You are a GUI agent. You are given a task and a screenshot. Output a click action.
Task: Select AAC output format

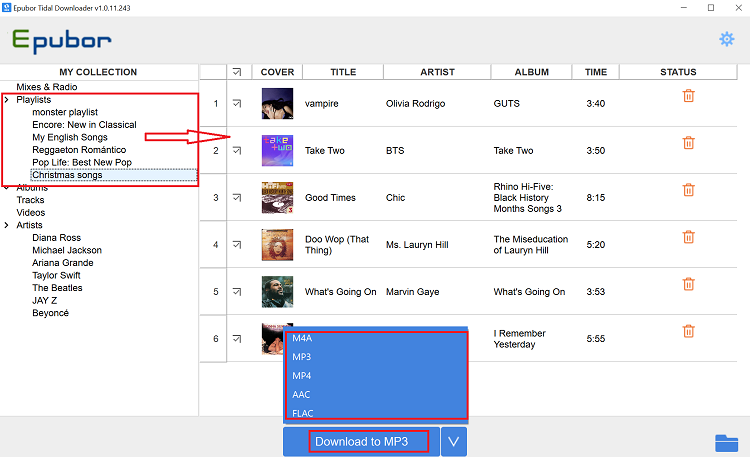coord(375,395)
